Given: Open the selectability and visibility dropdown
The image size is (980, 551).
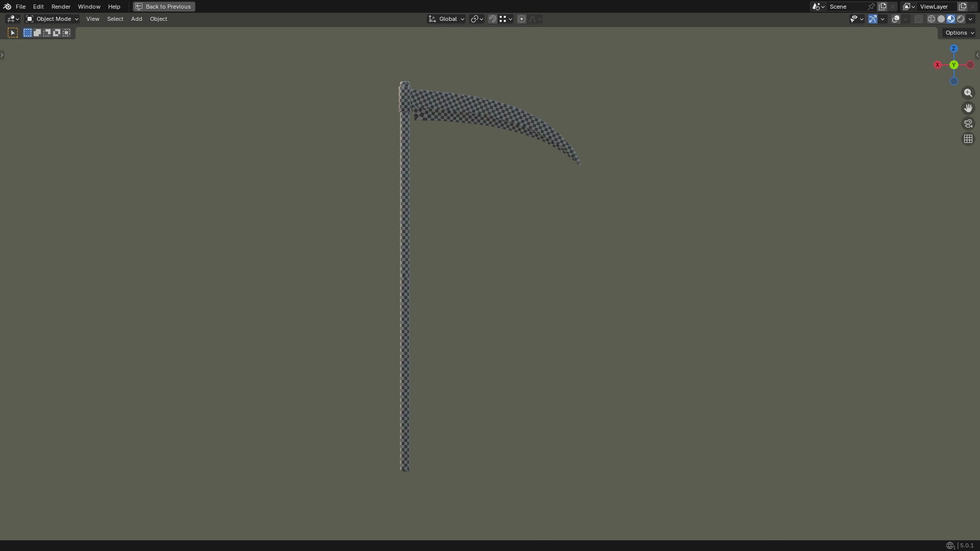Looking at the screenshot, I should (x=856, y=19).
